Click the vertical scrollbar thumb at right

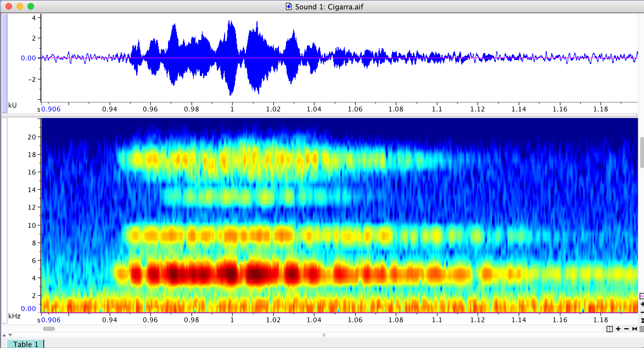click(642, 152)
